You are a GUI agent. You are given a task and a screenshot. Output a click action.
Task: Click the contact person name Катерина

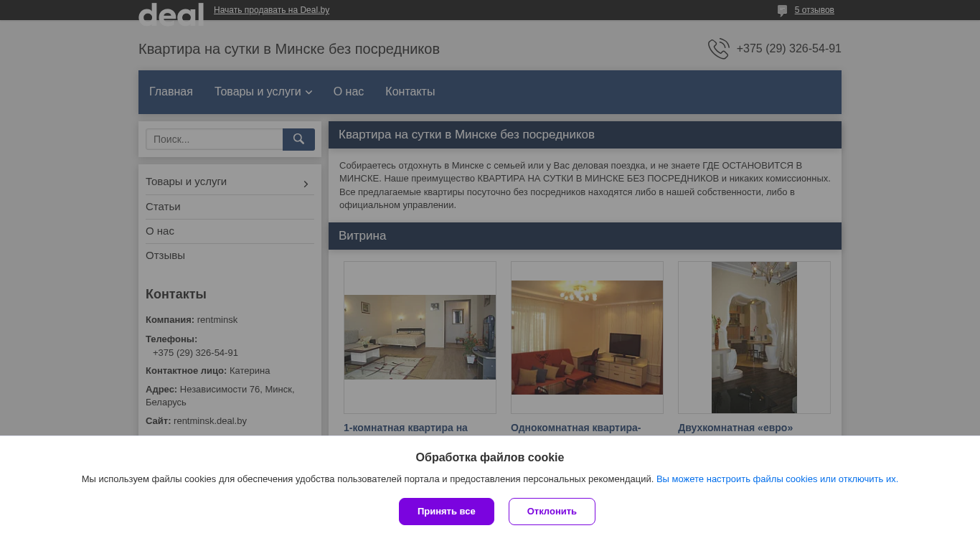pos(250,371)
